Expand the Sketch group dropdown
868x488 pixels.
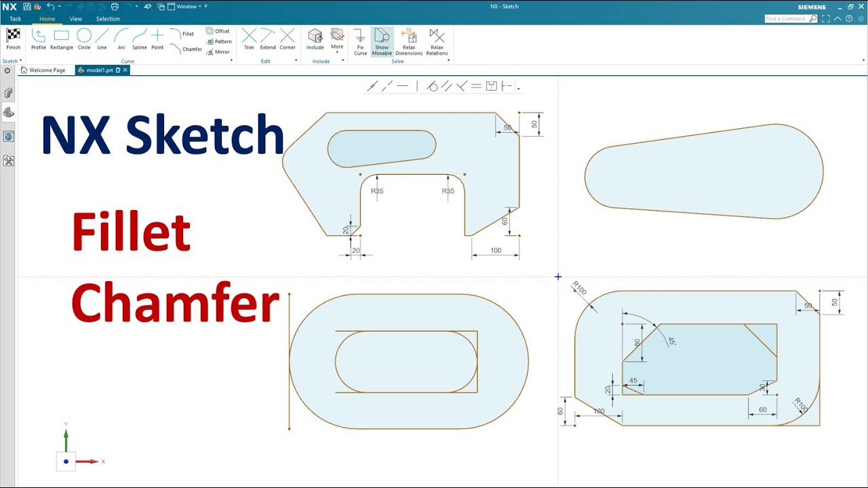click(21, 61)
